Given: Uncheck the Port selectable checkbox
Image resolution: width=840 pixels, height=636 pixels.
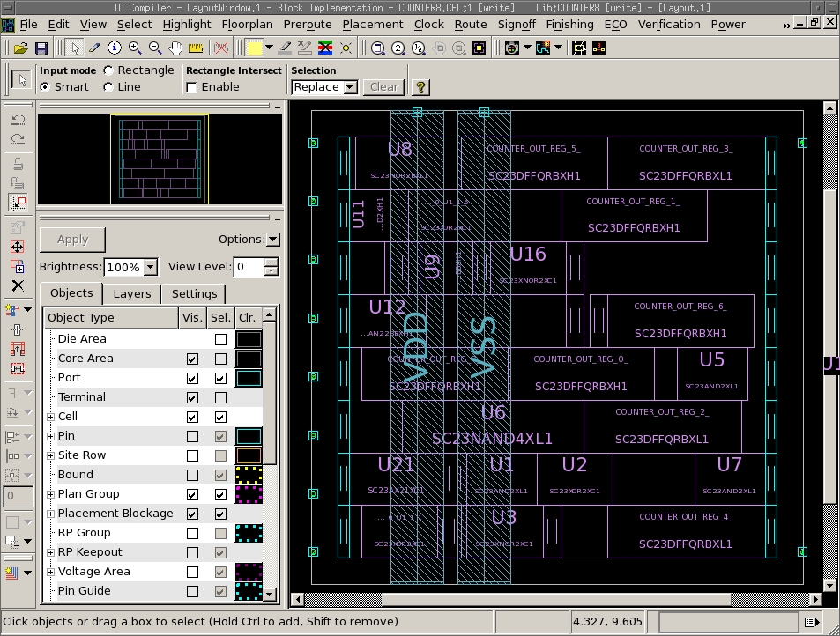Looking at the screenshot, I should tap(220, 378).
